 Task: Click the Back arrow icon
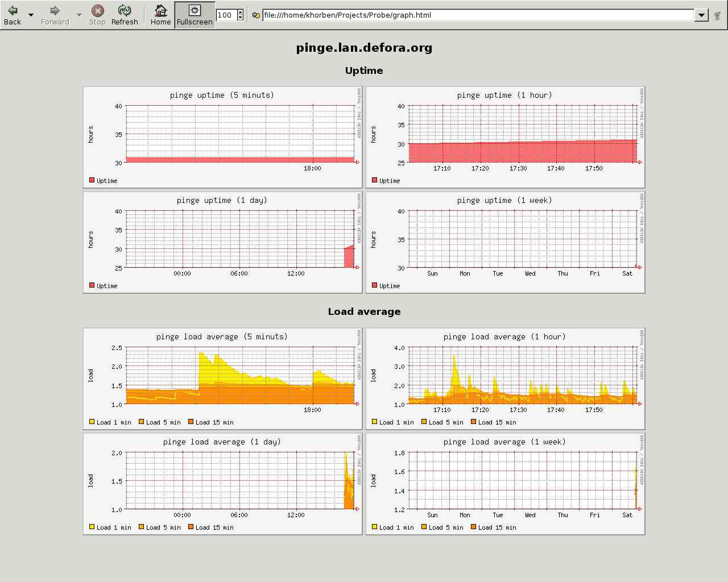[x=13, y=11]
